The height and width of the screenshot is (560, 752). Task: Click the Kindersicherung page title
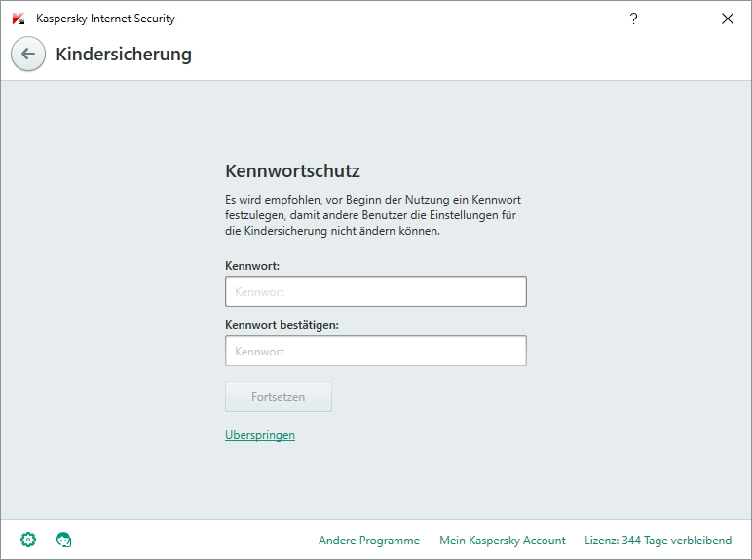(x=124, y=55)
